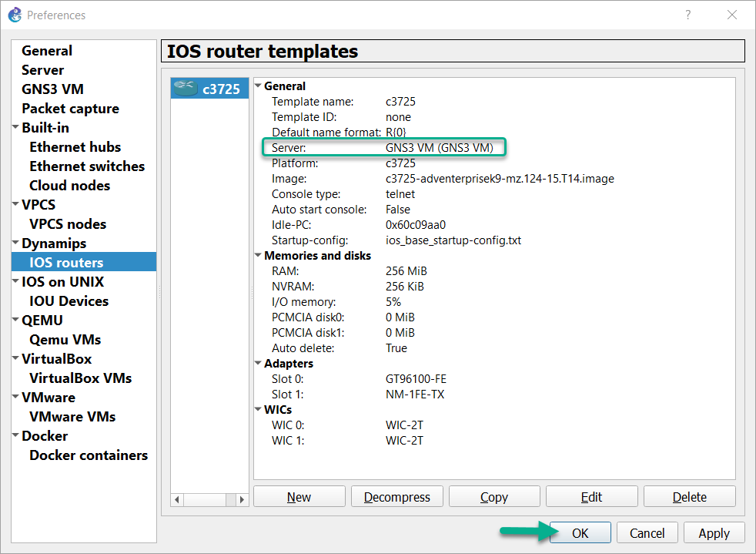This screenshot has width=756, height=554.
Task: Collapse the IOS on UNIX section
Action: click(15, 281)
